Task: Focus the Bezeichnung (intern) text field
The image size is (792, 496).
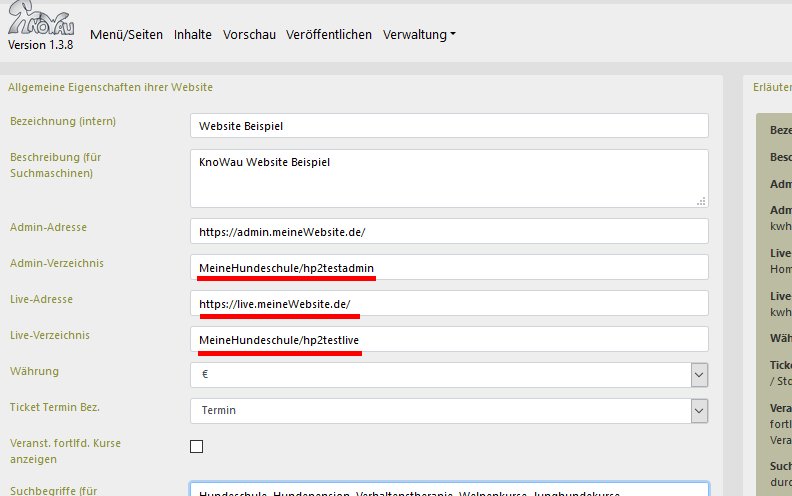Action: tap(448, 126)
